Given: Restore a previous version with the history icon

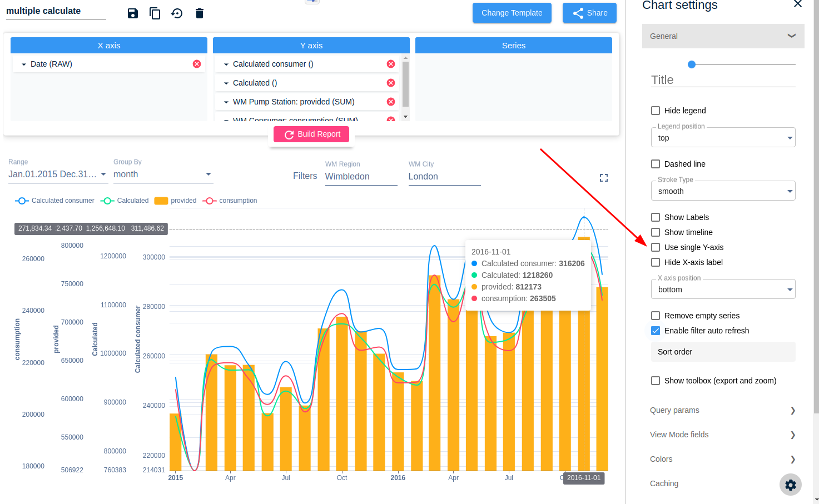Looking at the screenshot, I should pyautogui.click(x=177, y=13).
